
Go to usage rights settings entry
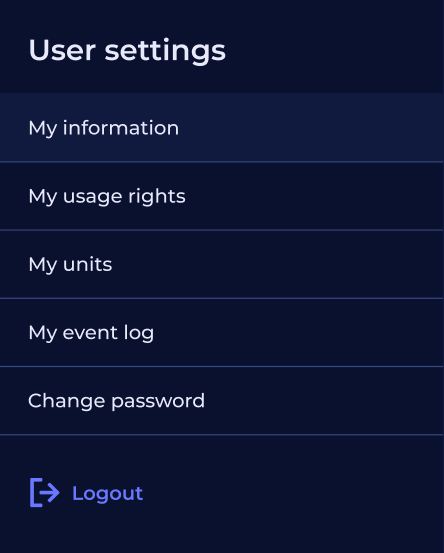pos(222,196)
